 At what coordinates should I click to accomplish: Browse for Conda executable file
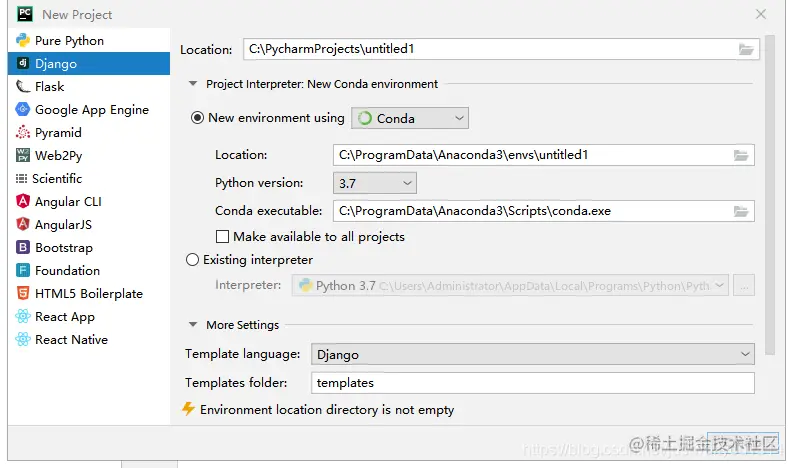pos(741,211)
